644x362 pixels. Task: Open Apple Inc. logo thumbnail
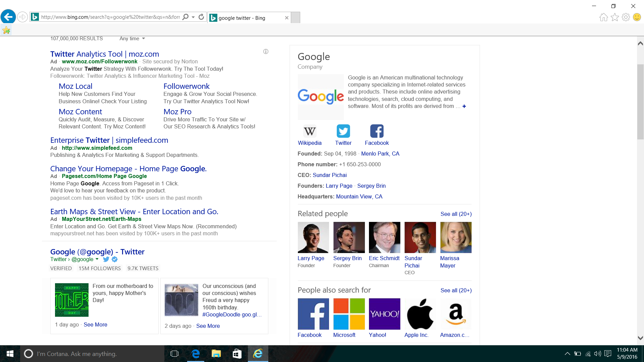420,314
